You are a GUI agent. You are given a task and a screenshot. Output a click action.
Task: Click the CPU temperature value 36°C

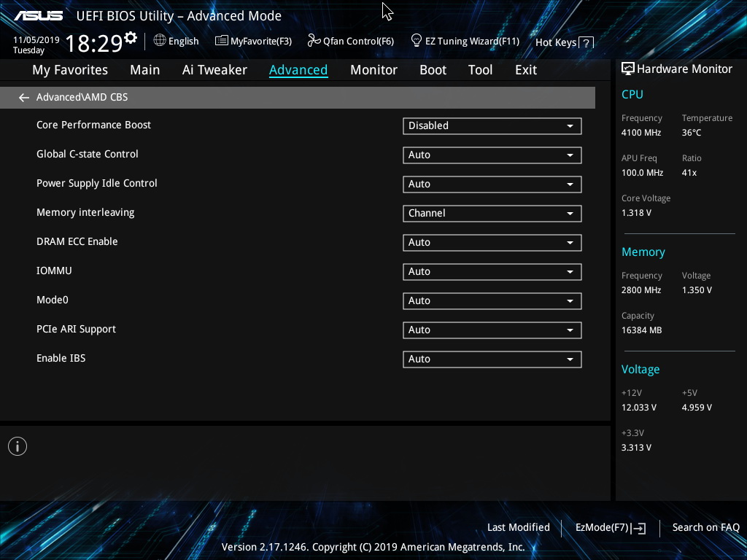click(692, 133)
